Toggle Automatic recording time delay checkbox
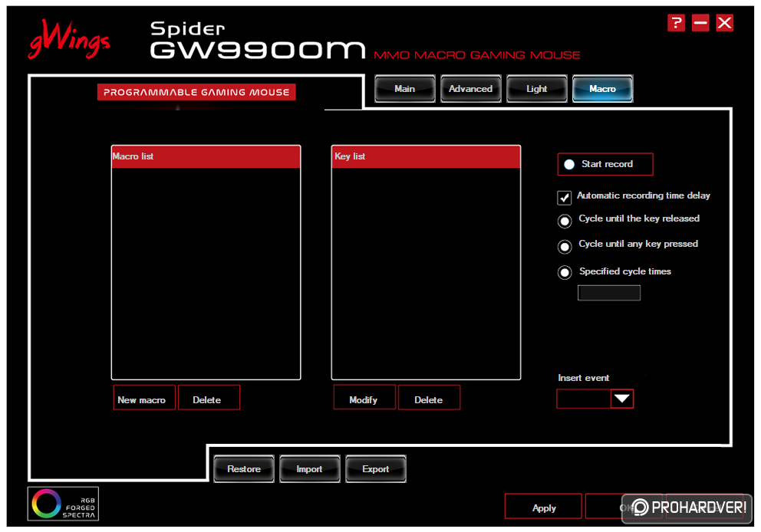 (x=564, y=197)
